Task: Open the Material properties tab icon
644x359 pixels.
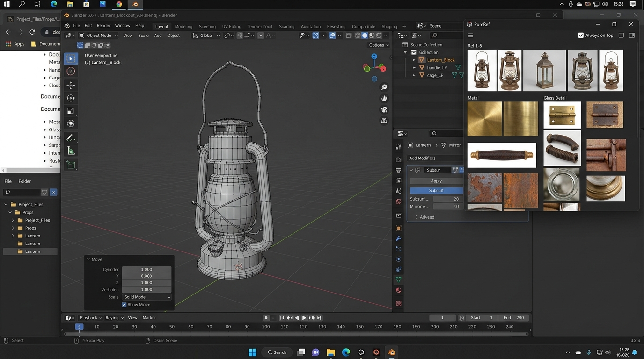Action: click(x=399, y=290)
